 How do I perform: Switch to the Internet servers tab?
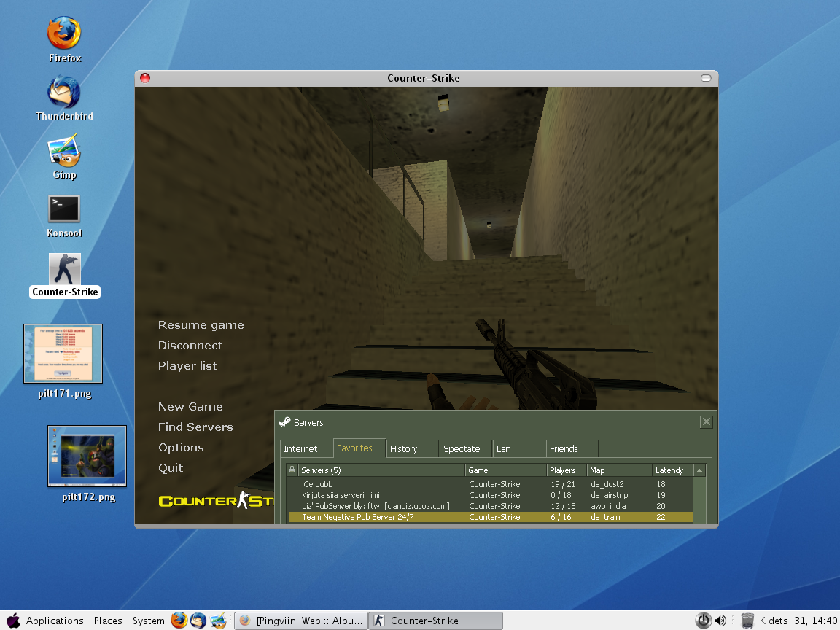(306, 448)
